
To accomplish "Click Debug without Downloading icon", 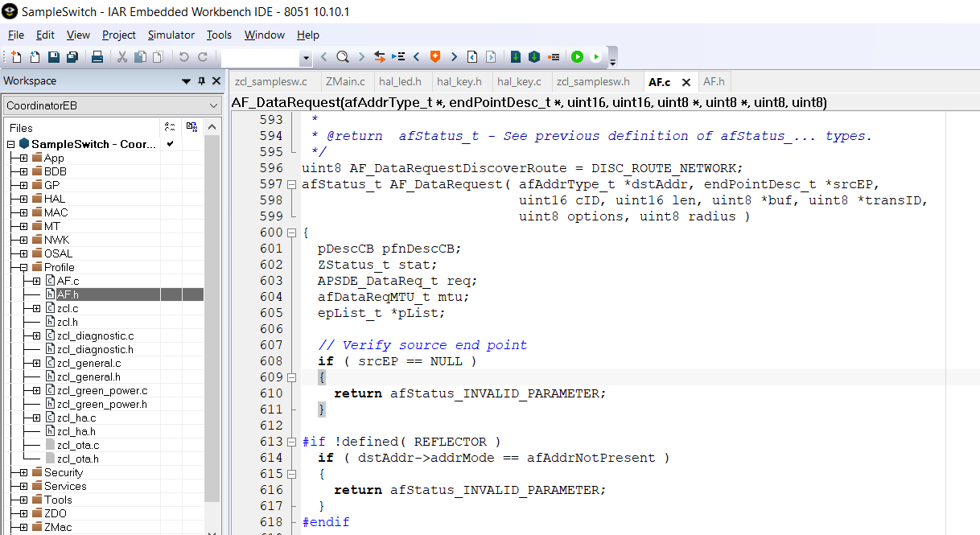I will coord(595,57).
